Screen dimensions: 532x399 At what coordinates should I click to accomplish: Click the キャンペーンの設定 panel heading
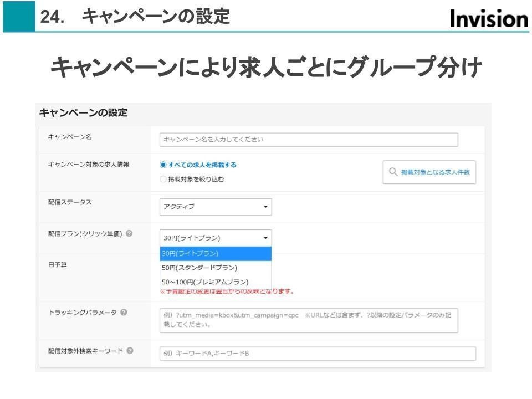[83, 112]
